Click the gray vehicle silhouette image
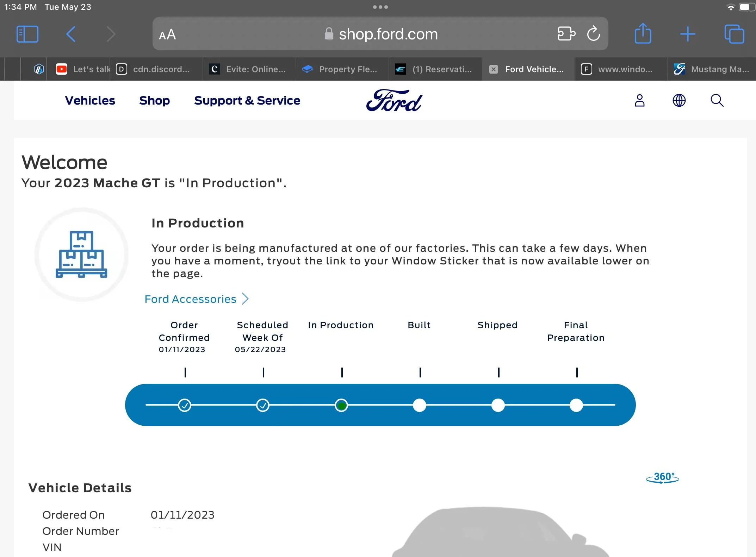 (x=500, y=532)
